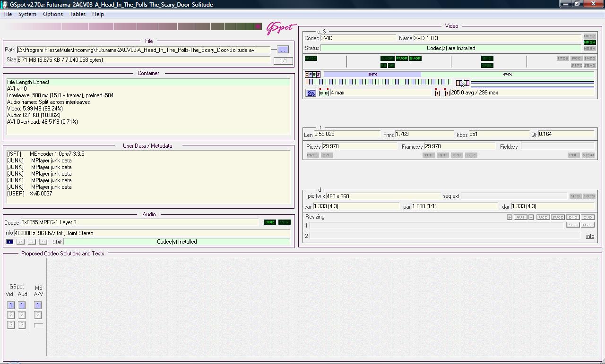605x364 pixels.
Task: Click the QPEL indicator badge
Action: point(487,65)
